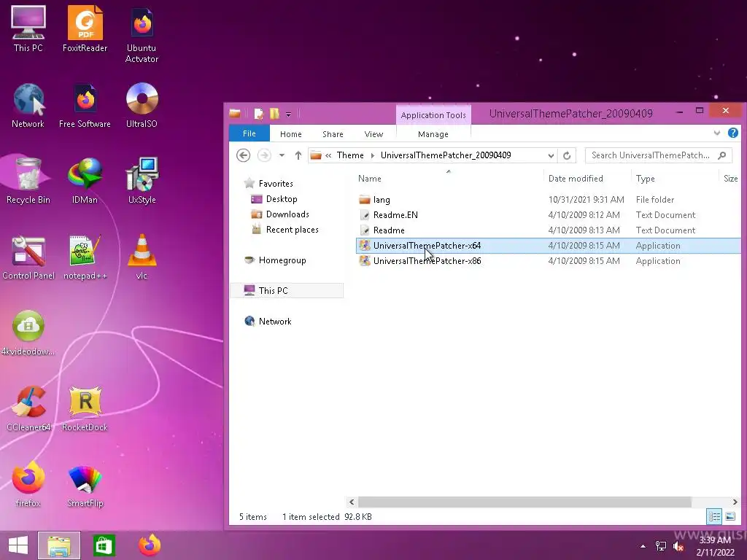Open UxStyle desktop icon
This screenshot has height=560, width=747.
142,181
